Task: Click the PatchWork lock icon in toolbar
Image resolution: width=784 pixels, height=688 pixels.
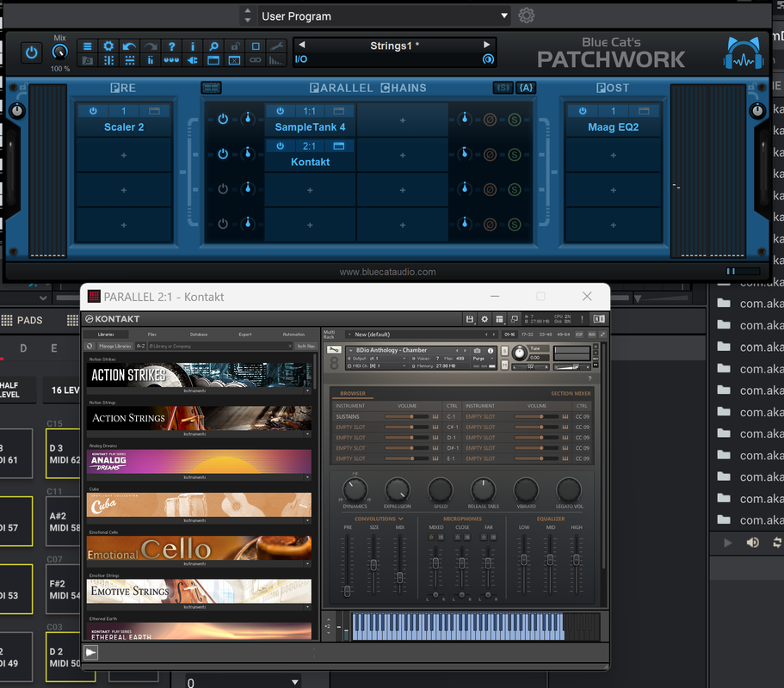Action: [234, 46]
